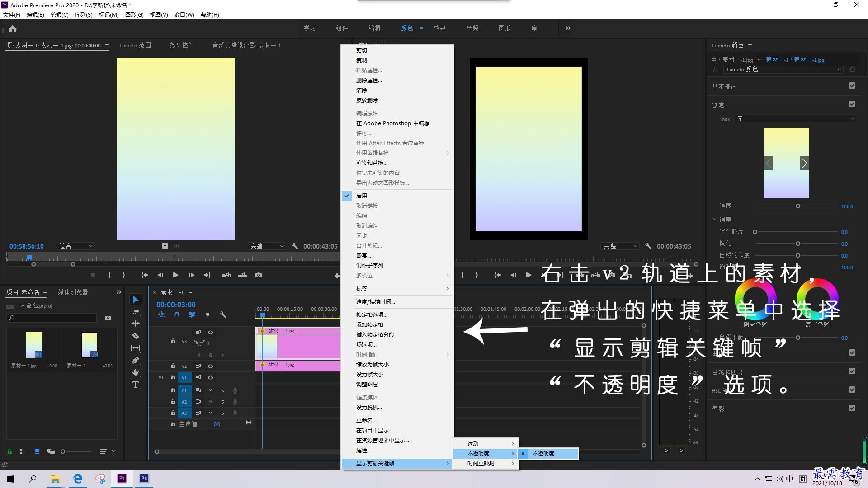Viewport: 868px width, 488px height.
Task: Open source monitor settings wrench
Action: click(x=295, y=246)
